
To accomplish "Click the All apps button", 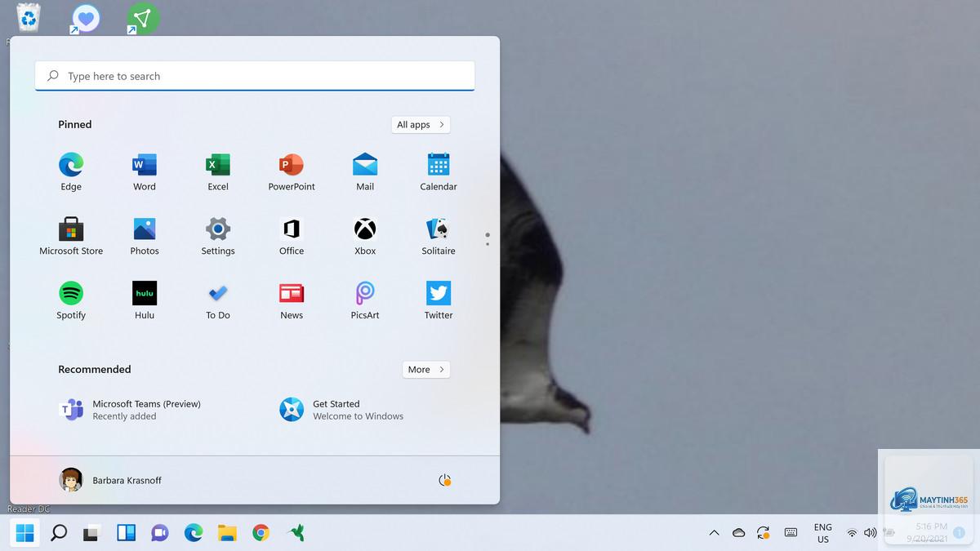I will (x=421, y=125).
